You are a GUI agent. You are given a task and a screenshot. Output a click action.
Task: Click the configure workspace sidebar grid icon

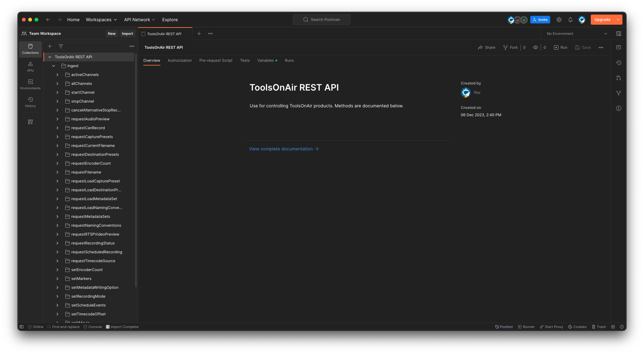click(30, 122)
